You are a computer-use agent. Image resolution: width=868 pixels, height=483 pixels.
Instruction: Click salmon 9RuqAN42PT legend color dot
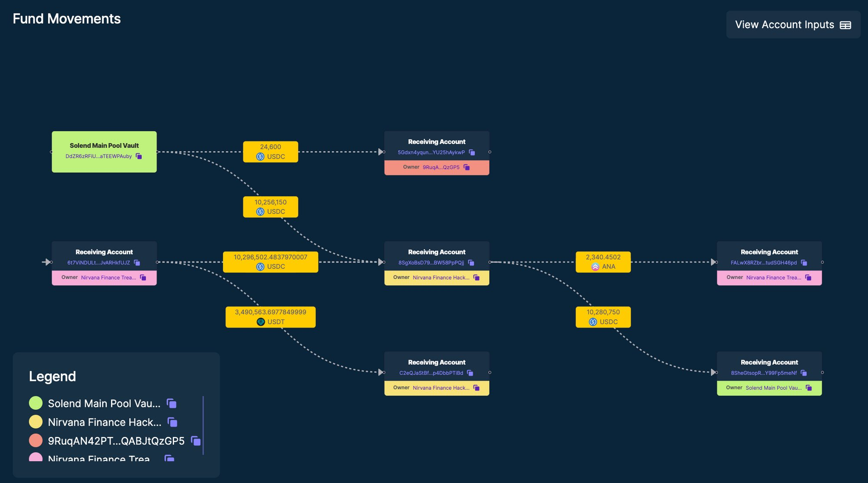tap(36, 440)
